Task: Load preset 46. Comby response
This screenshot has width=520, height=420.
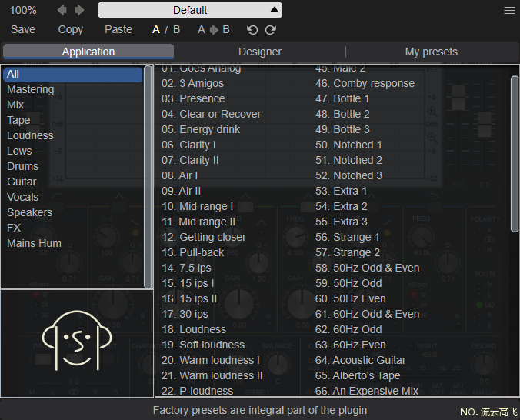Action: (x=365, y=83)
